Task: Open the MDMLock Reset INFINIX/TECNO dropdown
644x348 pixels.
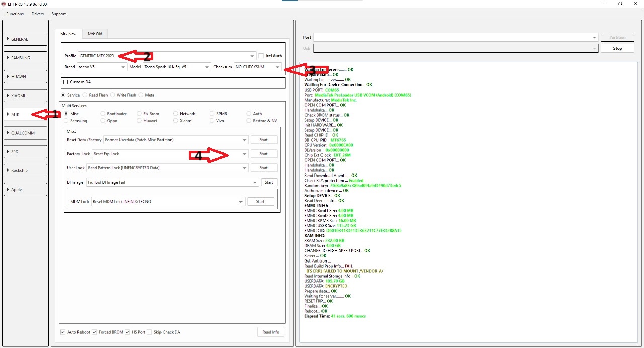Action: click(168, 201)
